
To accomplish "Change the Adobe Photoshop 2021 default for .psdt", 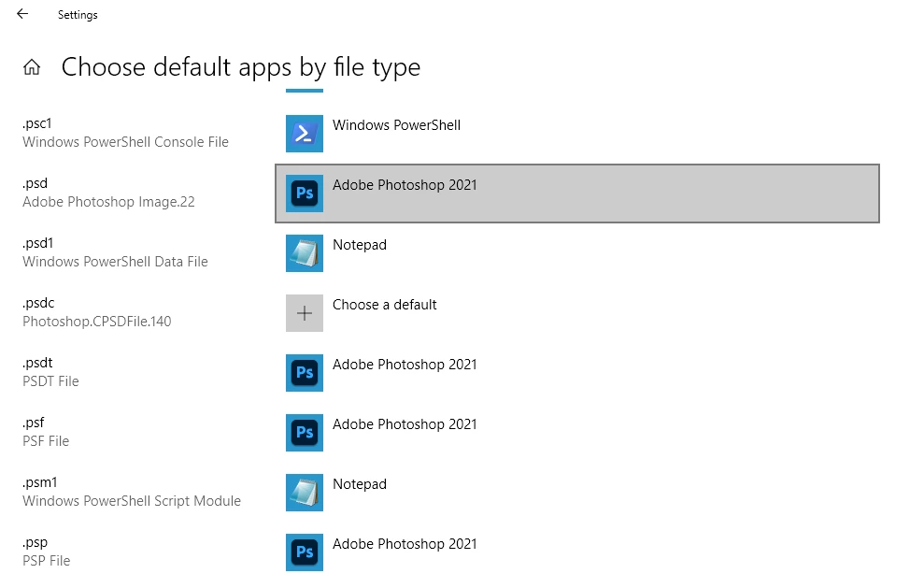I will tap(576, 373).
